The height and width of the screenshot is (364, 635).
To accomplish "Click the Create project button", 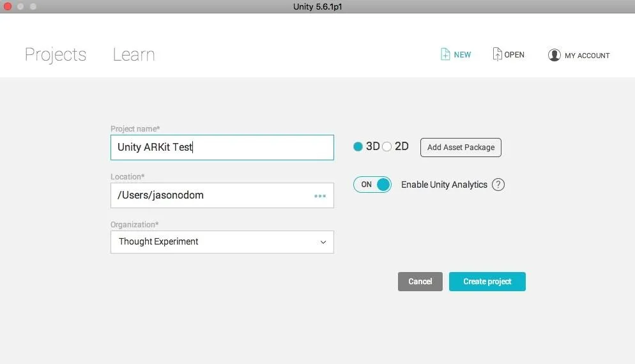I will click(487, 282).
